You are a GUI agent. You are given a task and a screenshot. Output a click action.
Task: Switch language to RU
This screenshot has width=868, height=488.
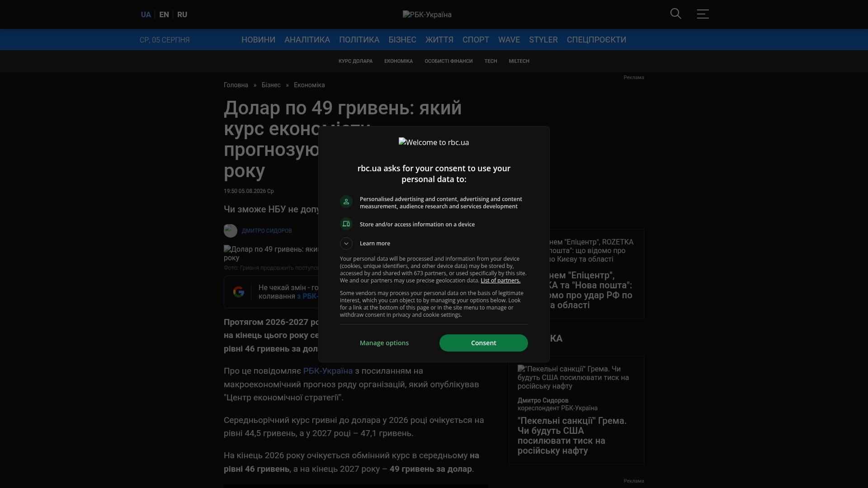tap(182, 14)
